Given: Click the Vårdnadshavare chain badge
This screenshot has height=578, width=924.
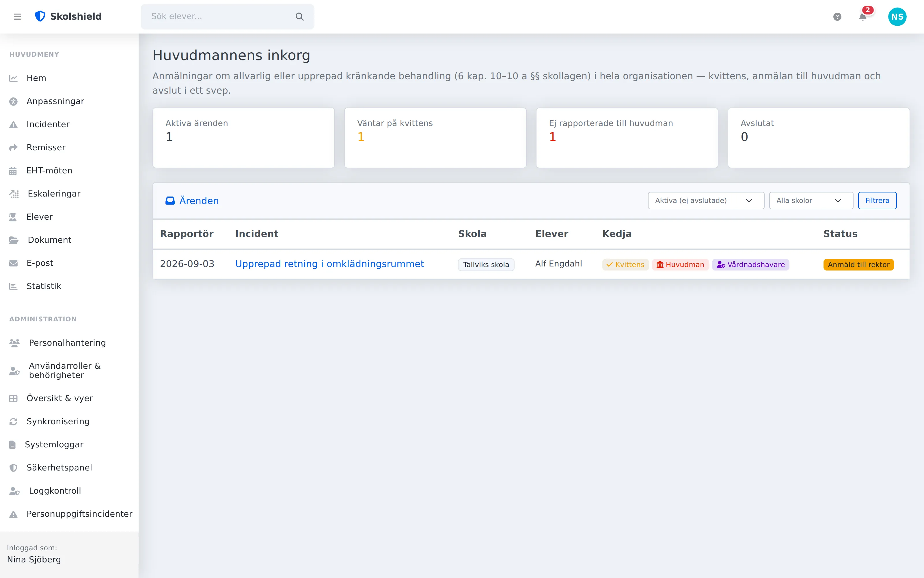Looking at the screenshot, I should [751, 264].
